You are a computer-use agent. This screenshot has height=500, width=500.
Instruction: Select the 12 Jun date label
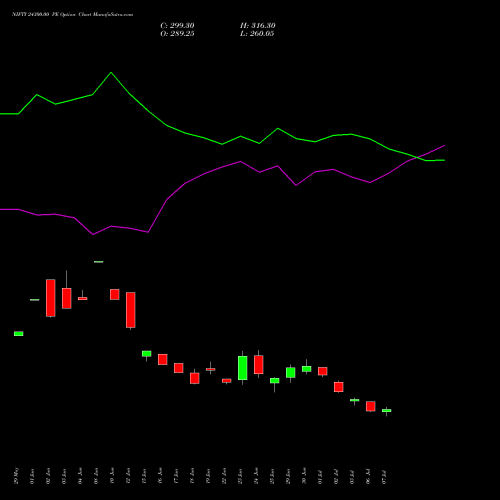pyautogui.click(x=129, y=476)
